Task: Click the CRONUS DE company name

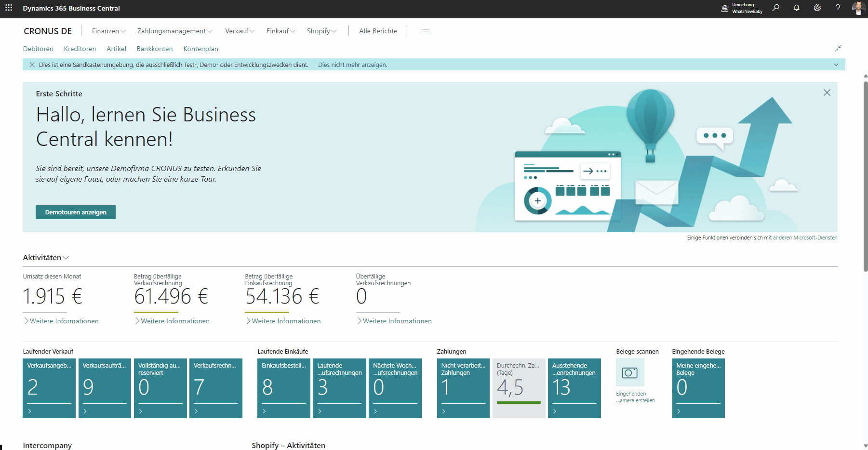Action: coord(48,31)
